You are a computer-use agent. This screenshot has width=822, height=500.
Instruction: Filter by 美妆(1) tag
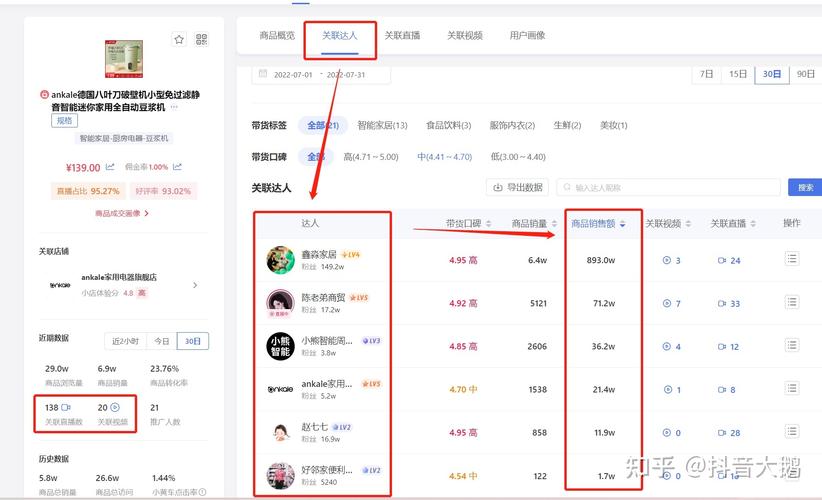click(613, 125)
